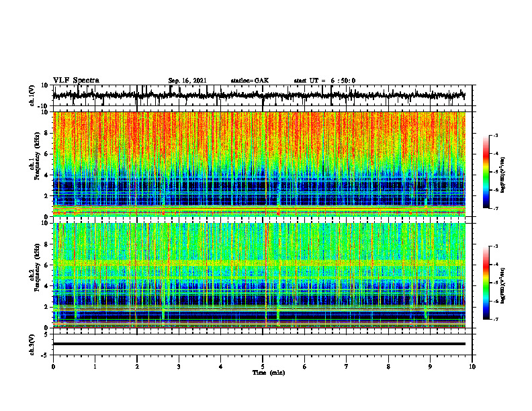
Task: Click the "Time (min)" axis title
Action: (269, 373)
